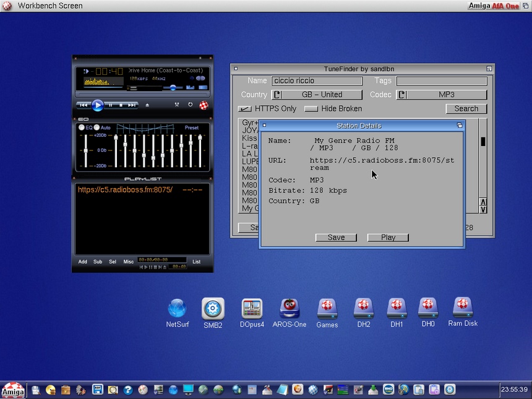Open the DOpus4 desktop icon

(252, 313)
